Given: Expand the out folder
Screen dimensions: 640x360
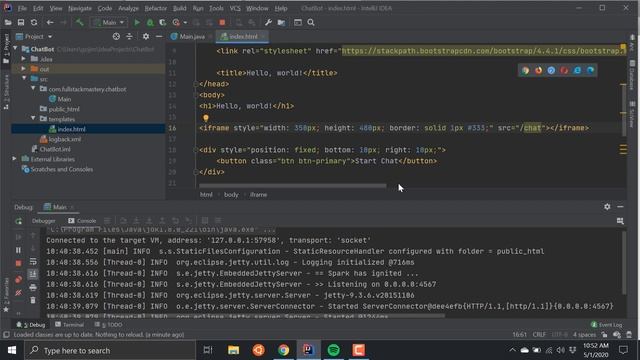Looking at the screenshot, I should [24, 69].
